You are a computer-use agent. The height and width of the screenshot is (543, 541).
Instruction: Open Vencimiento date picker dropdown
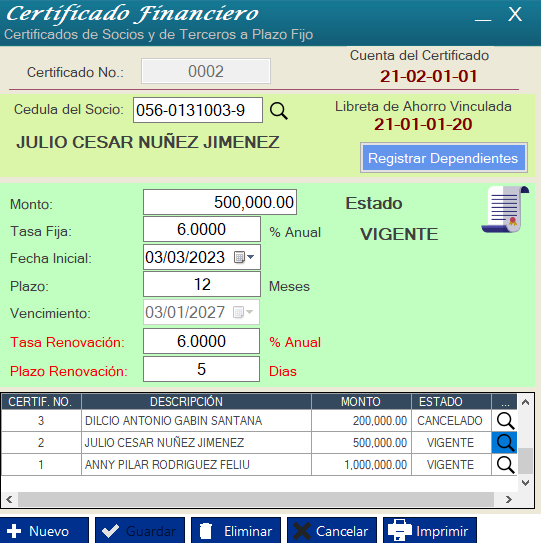coord(243,312)
